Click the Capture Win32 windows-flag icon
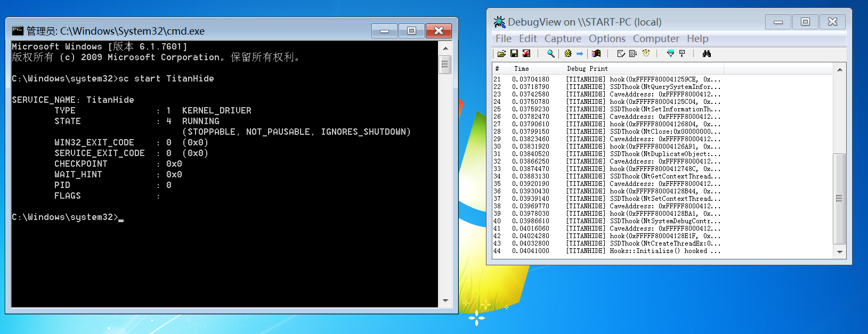The width and height of the screenshot is (868, 334). [x=596, y=53]
